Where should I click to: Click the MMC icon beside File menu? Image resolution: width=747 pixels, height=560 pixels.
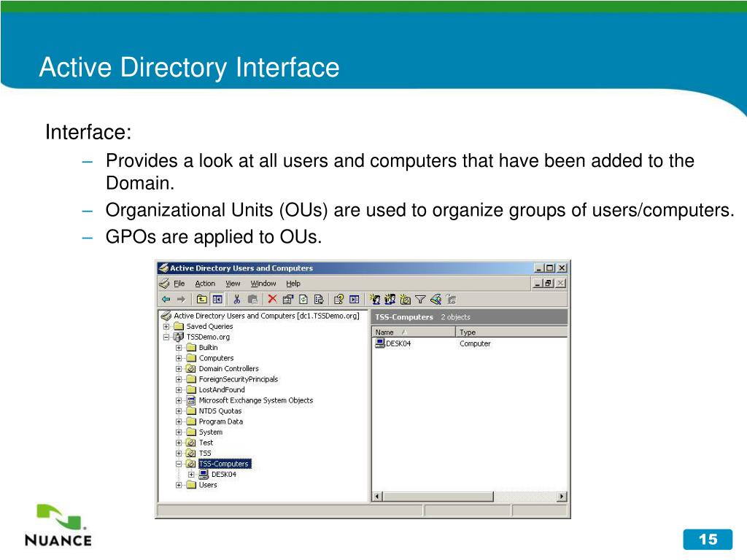(164, 284)
